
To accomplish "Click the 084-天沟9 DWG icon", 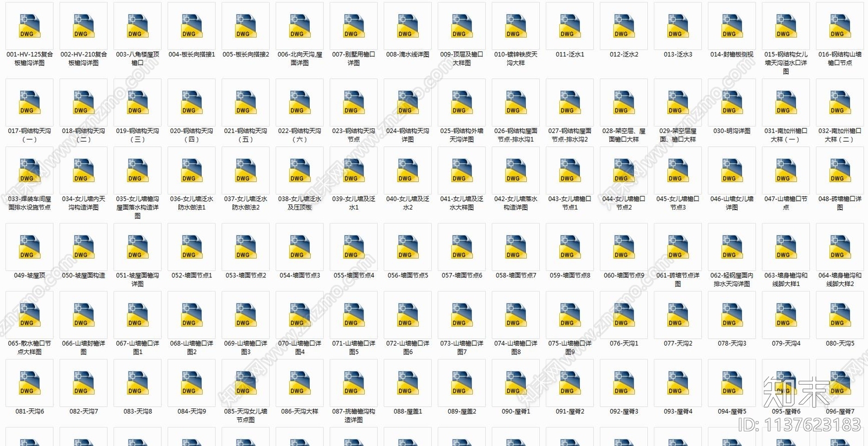I will (192, 383).
